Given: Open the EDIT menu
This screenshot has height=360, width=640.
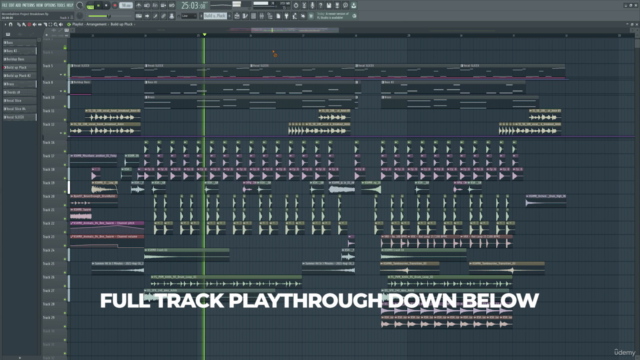Looking at the screenshot, I should point(11,5).
